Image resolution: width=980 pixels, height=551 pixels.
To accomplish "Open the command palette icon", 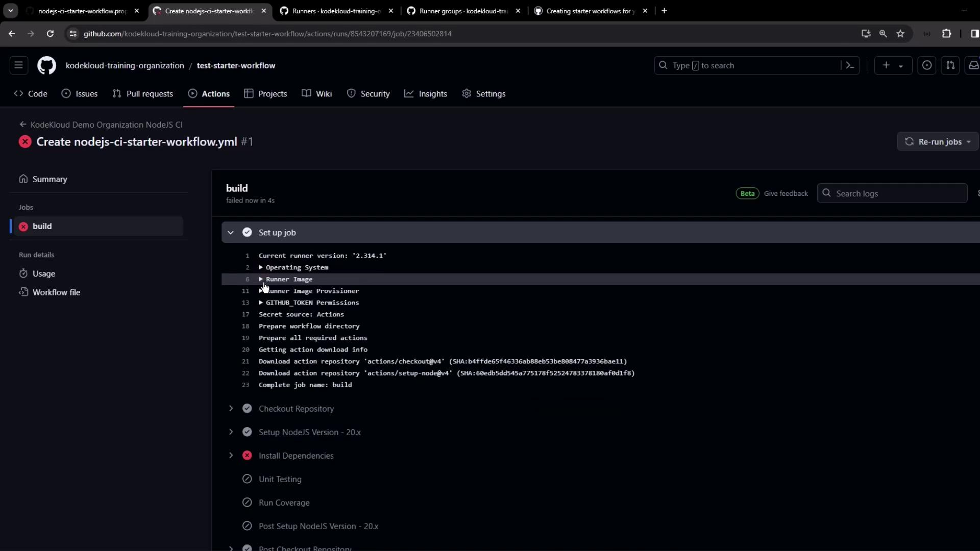I will pos(850,65).
